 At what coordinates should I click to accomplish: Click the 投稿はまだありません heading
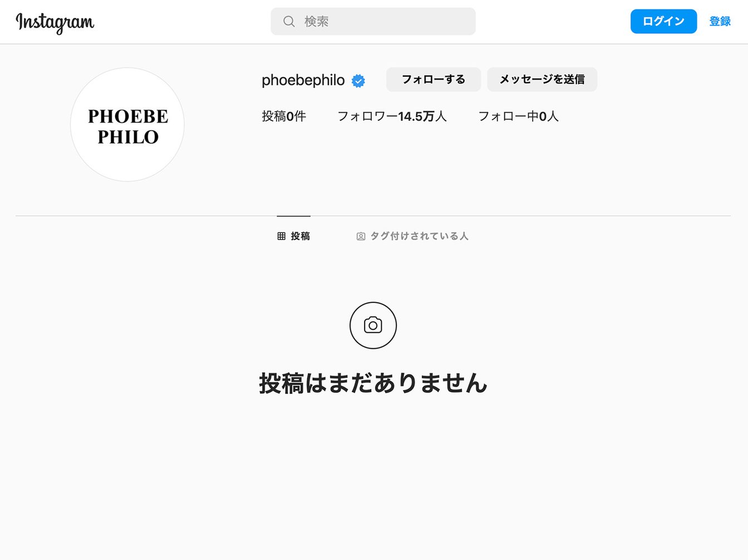click(373, 383)
